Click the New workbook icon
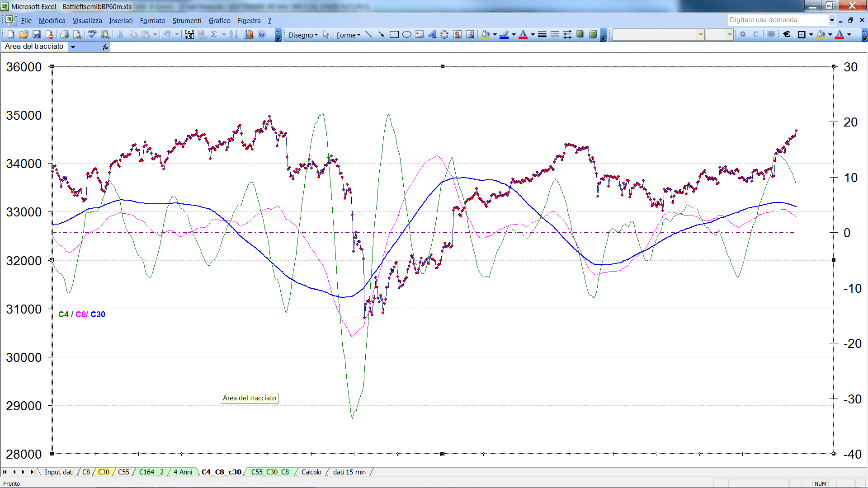Image resolution: width=868 pixels, height=488 pixels. tap(11, 34)
